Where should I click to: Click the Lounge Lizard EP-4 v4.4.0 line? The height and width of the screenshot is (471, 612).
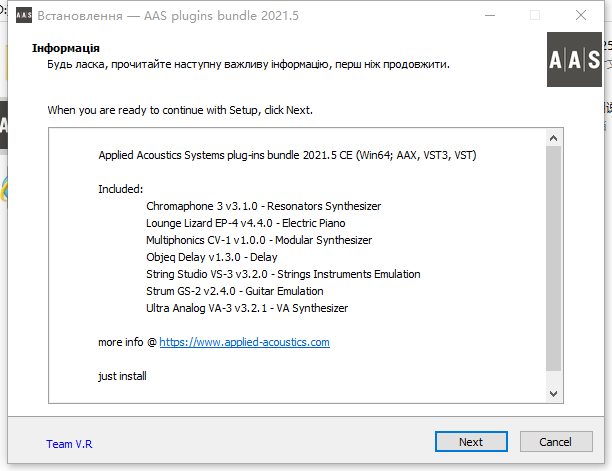coord(246,223)
